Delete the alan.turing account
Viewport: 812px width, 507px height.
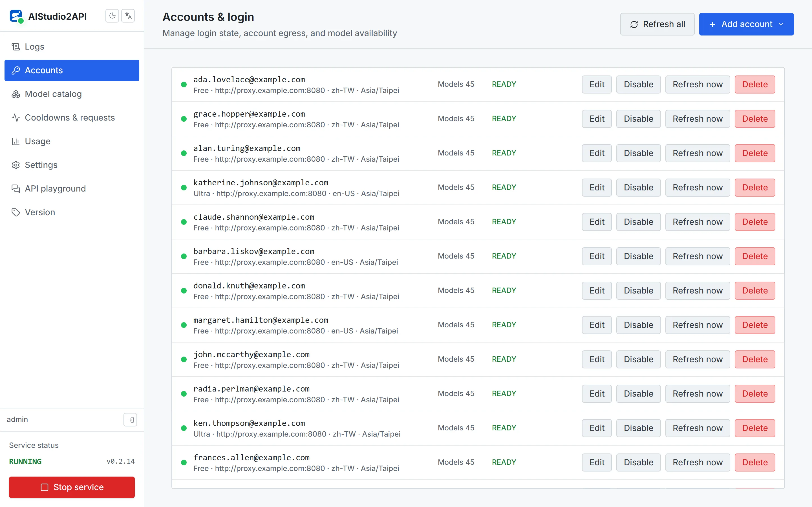[754, 153]
